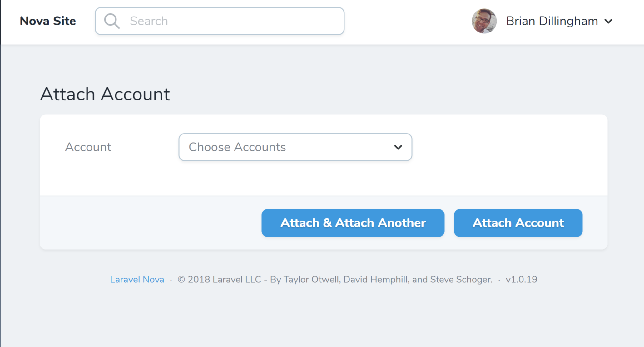Click the 2018 Laravel LLC copyright text
644x347 pixels.
[x=219, y=279]
